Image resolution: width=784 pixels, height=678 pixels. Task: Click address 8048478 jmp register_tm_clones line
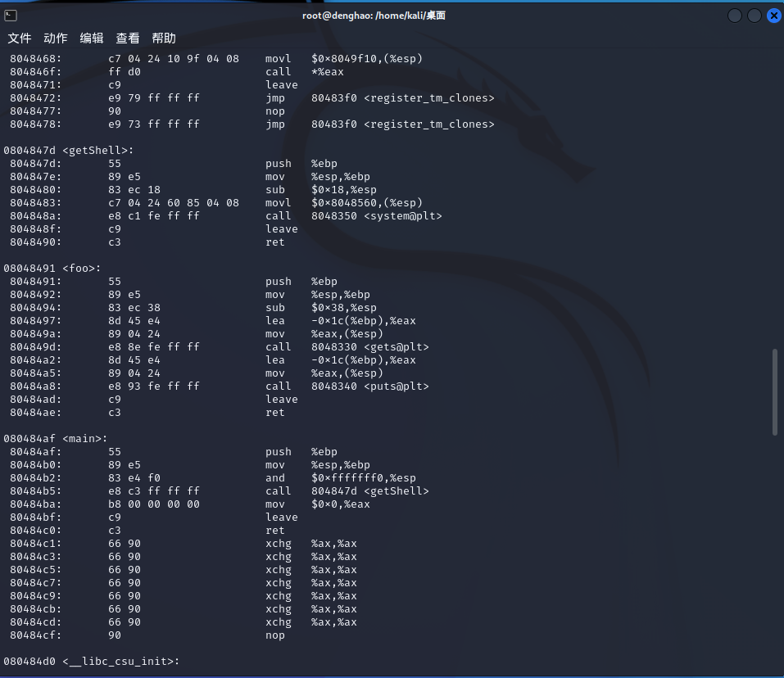[x=252, y=124]
